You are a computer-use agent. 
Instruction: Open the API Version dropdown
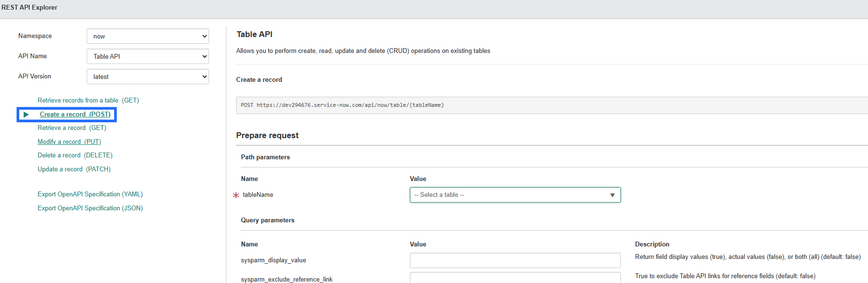click(147, 77)
